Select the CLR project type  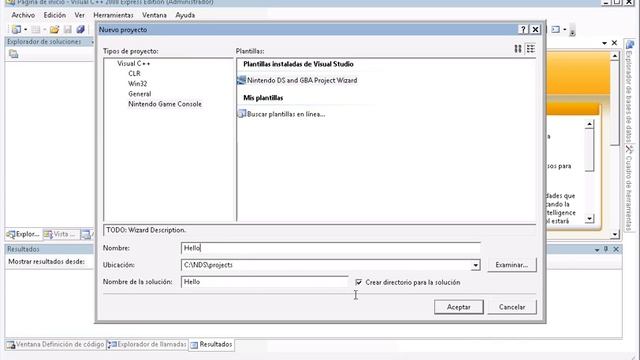pyautogui.click(x=134, y=73)
